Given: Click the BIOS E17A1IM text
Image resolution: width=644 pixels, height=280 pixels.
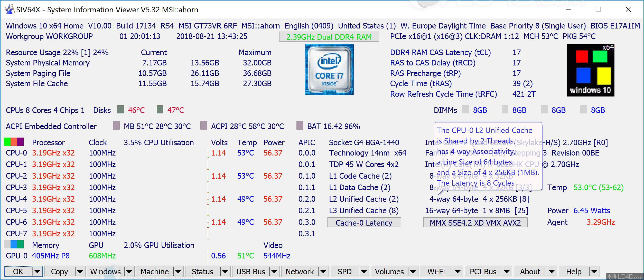Looking at the screenshot, I should click(x=615, y=26).
